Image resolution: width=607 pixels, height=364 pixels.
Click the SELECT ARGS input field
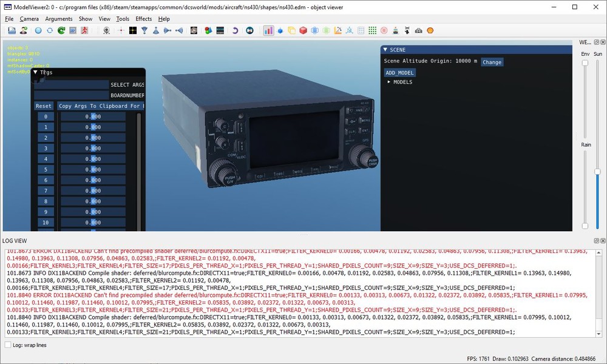tap(71, 85)
